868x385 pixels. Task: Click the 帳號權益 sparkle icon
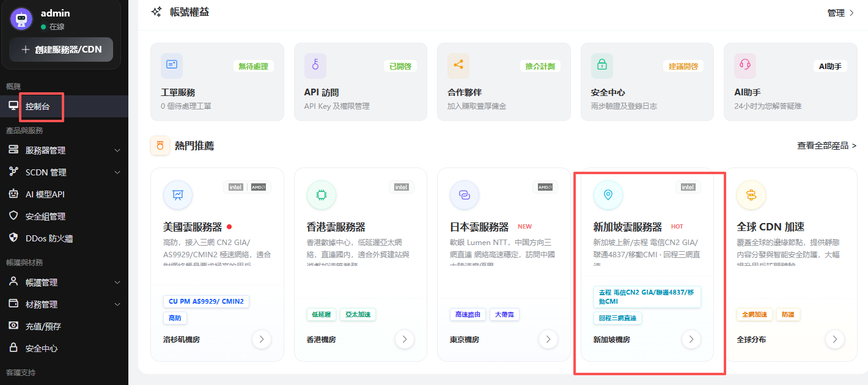tap(157, 12)
